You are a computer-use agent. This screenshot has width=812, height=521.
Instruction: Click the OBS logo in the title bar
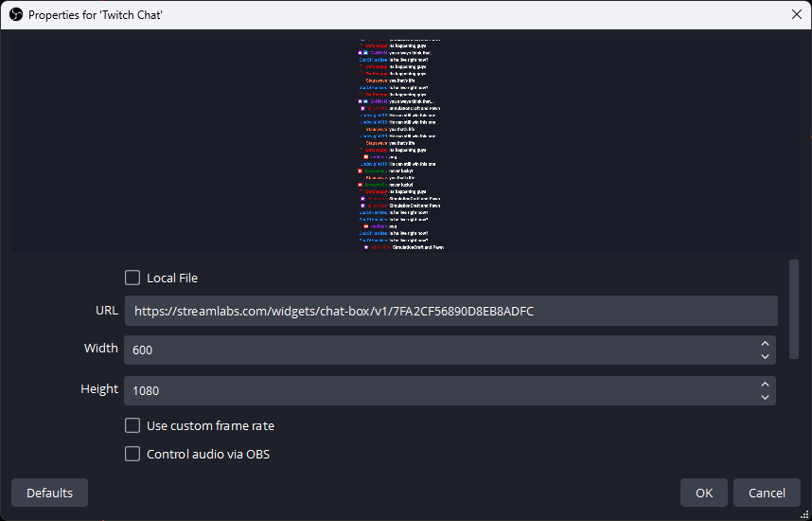(15, 15)
